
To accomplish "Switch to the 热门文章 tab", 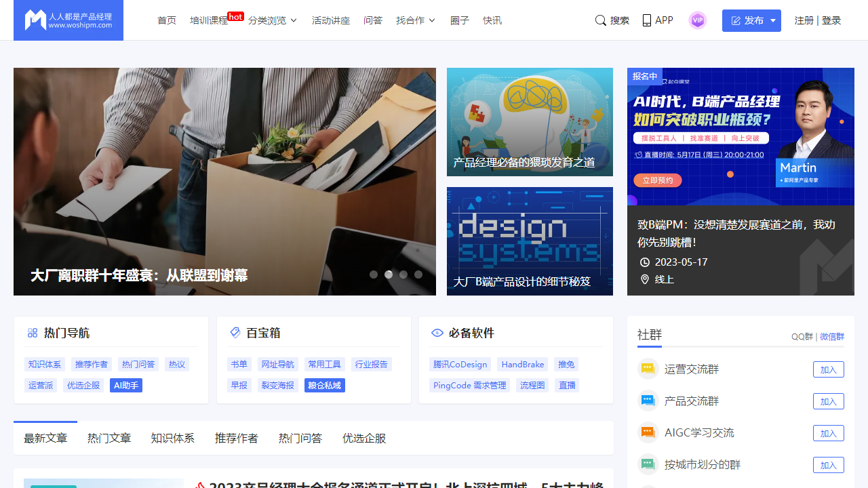I will [109, 439].
